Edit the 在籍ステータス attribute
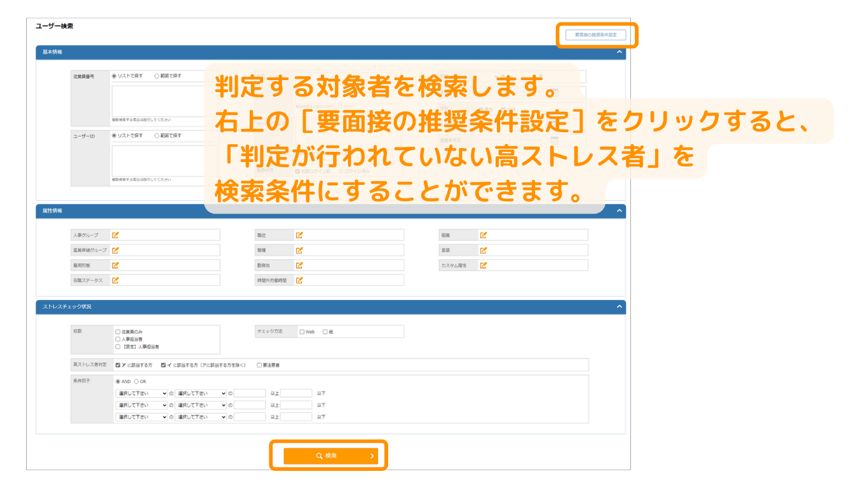 116,280
